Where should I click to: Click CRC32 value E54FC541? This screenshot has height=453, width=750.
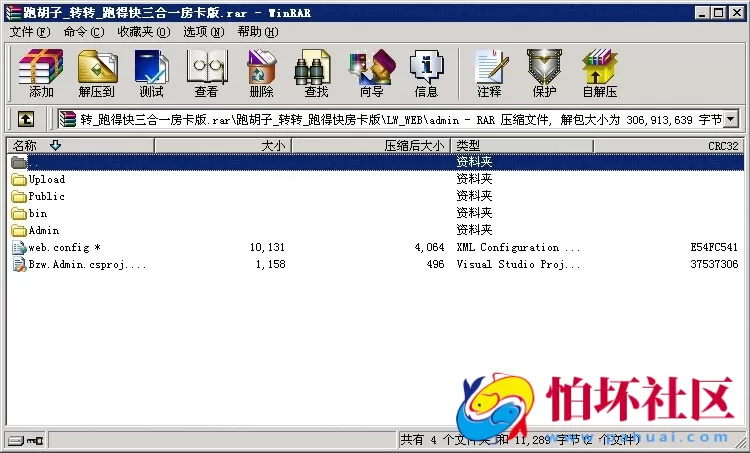click(x=714, y=248)
